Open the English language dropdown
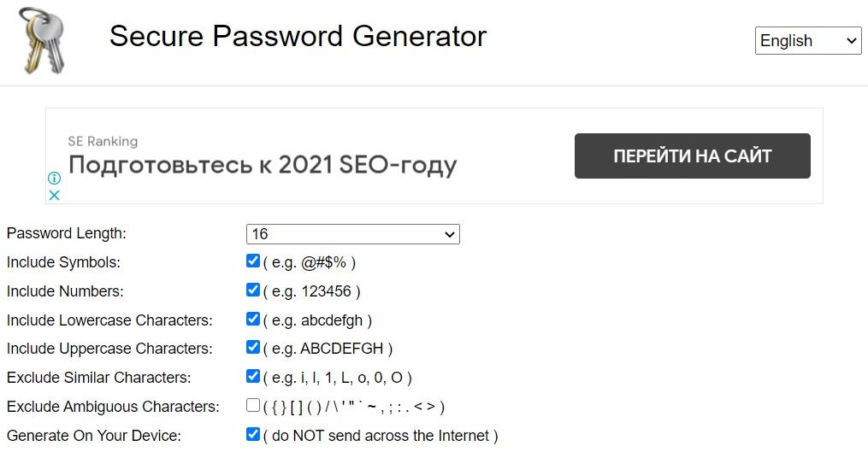The height and width of the screenshot is (452, 868). [x=807, y=40]
